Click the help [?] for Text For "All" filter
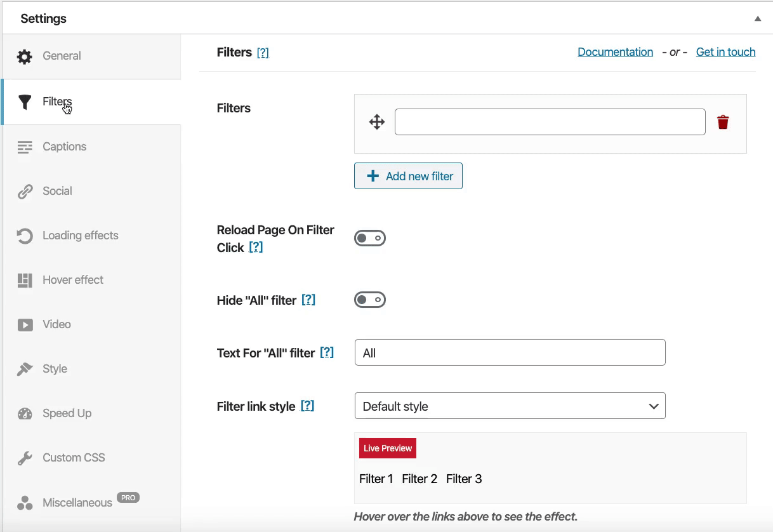 (327, 352)
